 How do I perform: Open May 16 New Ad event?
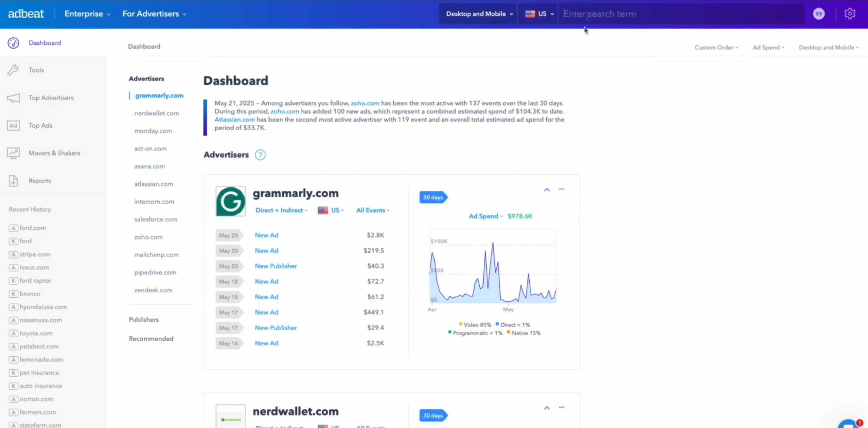click(x=266, y=343)
